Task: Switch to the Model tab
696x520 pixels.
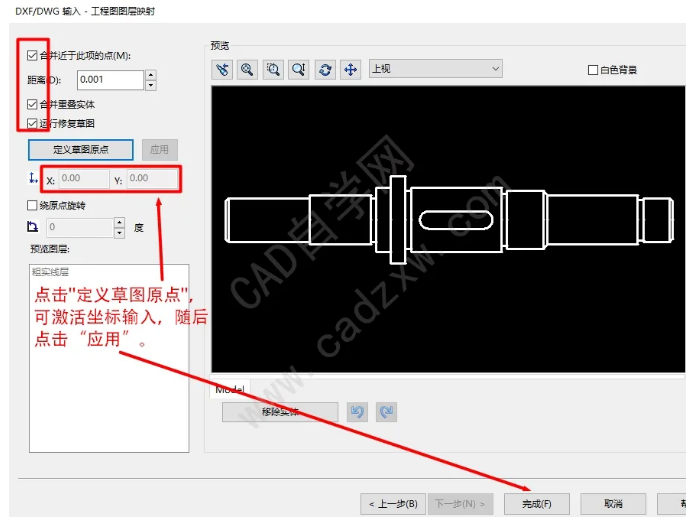Action: coord(230,389)
